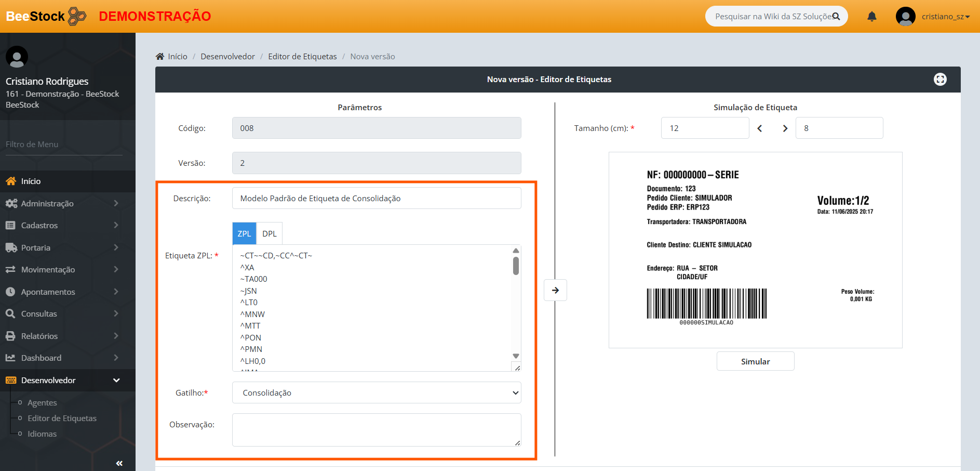980x471 pixels.
Task: Expand the Administração menu
Action: click(x=62, y=203)
